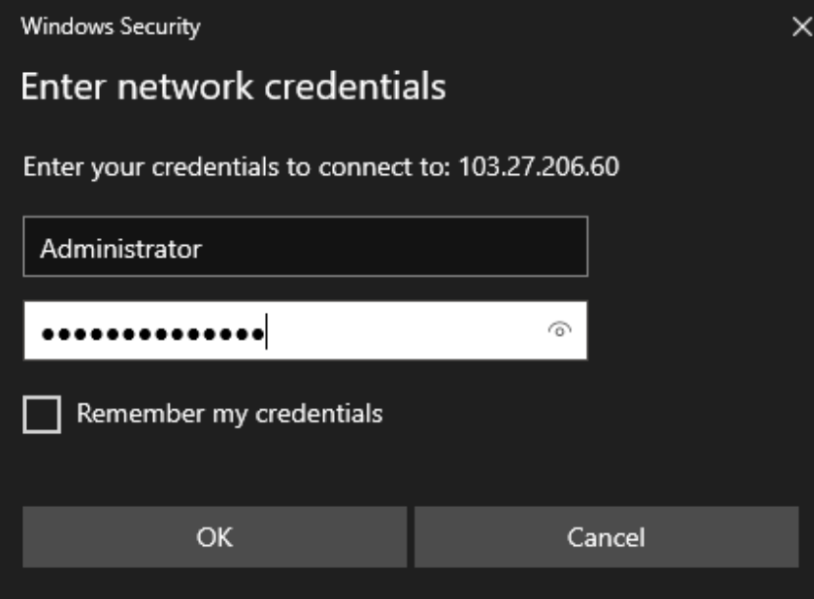
Task: Confirm credentials with the OK button
Action: click(x=214, y=537)
